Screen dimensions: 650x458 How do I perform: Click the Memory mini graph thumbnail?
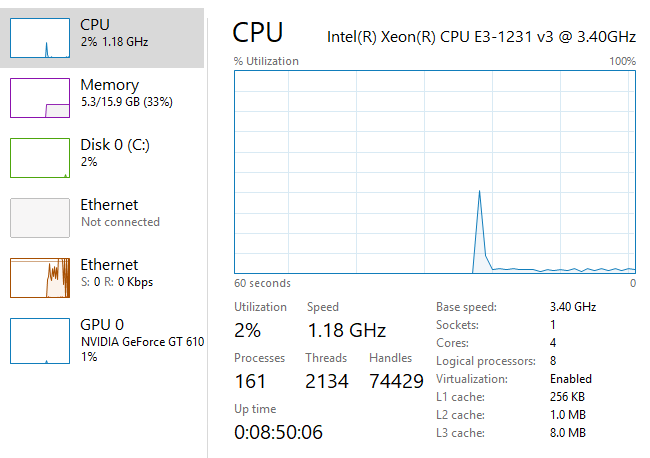[x=40, y=97]
